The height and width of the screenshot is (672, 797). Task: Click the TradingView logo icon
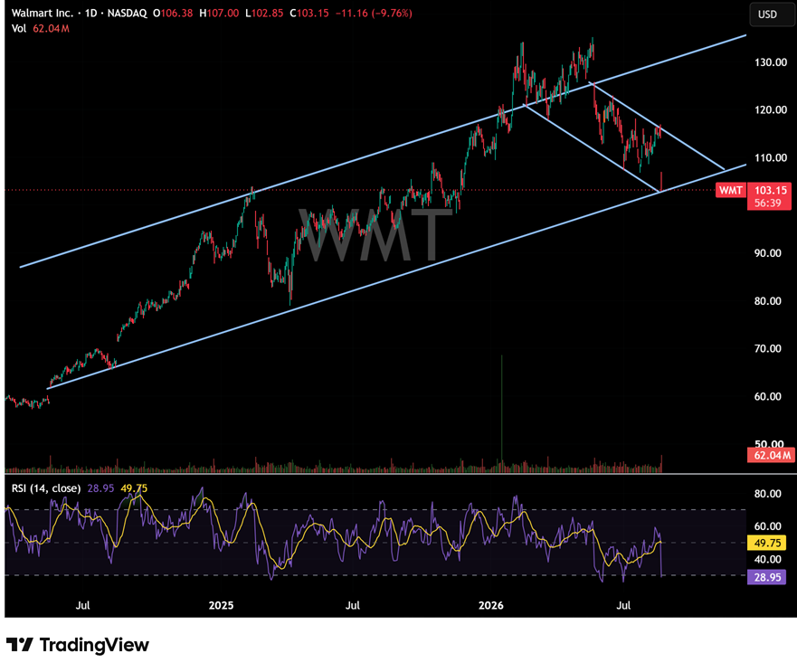pyautogui.click(x=20, y=645)
